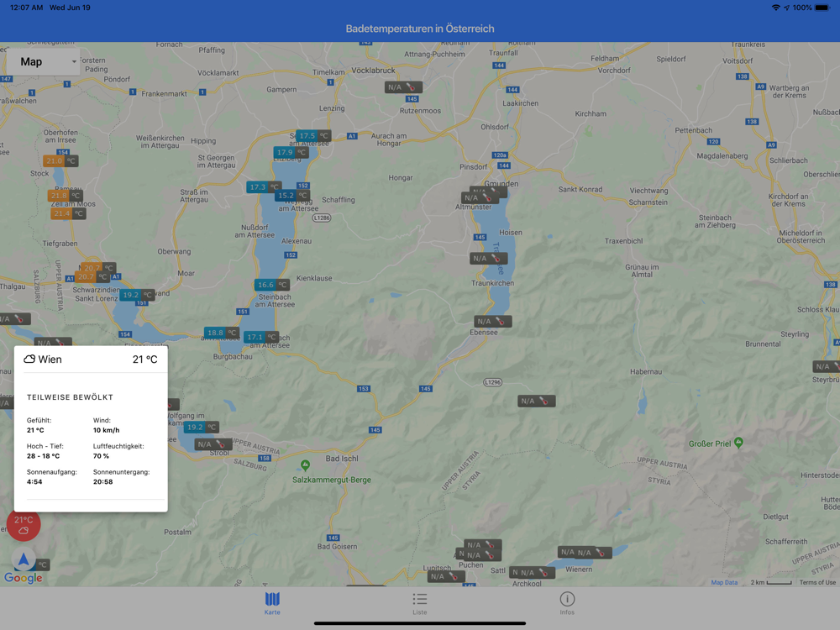
Task: Switch to the Liste tab
Action: coord(419,603)
